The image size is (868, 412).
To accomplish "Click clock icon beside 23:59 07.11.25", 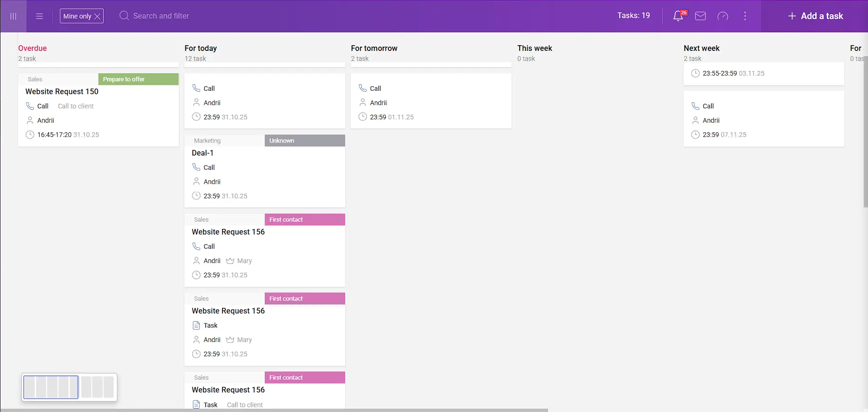I will pos(695,135).
